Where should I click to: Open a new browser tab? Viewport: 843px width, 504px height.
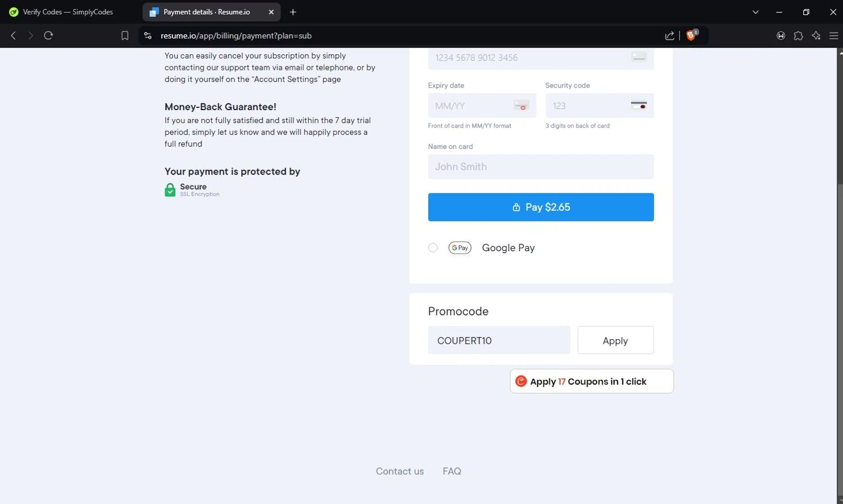pos(293,12)
